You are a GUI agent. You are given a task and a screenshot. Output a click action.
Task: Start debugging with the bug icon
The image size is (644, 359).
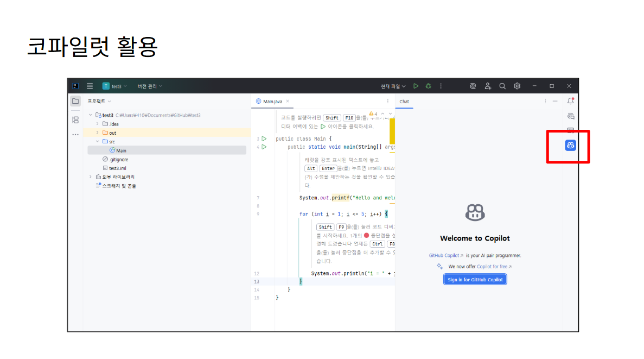(x=429, y=86)
